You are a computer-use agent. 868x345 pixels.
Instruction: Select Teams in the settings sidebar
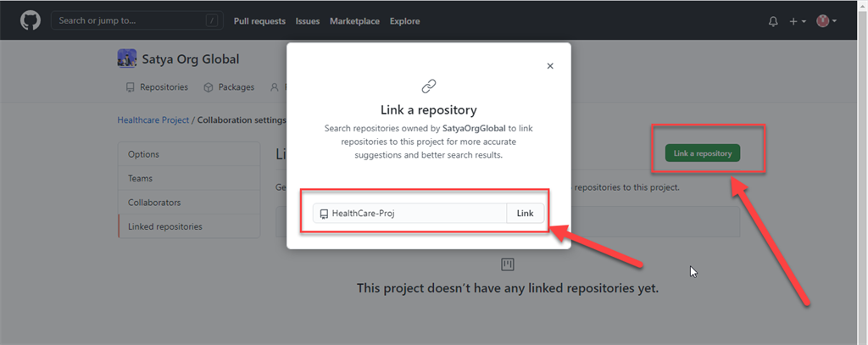coord(189,178)
